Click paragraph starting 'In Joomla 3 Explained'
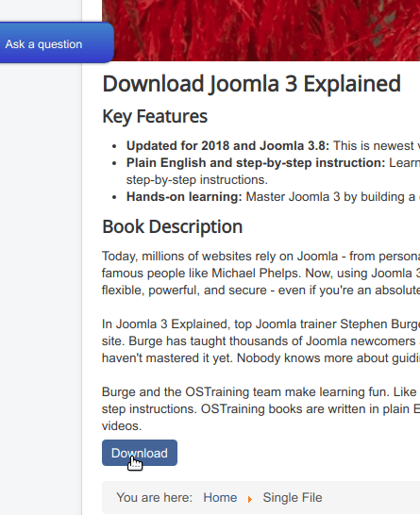420x515 pixels. pos(260,341)
